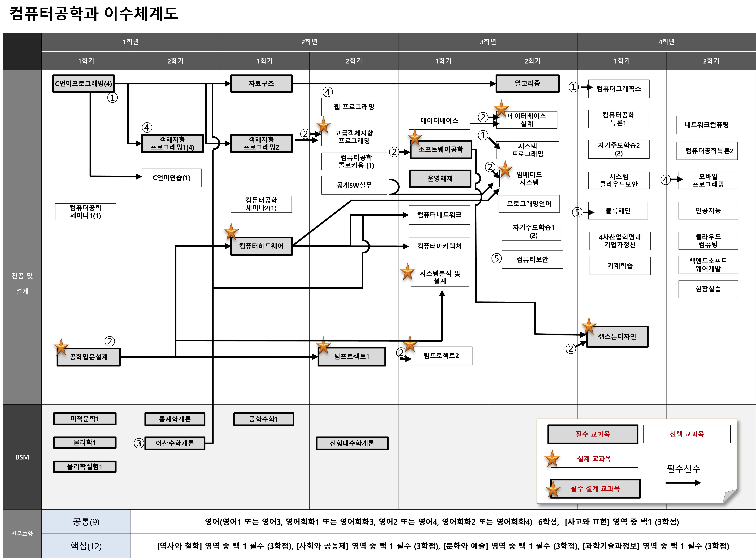Screen dimensions: 756x558
Task: Select the 컴퓨터공학 콜로키움 (1) box
Action: [354, 161]
